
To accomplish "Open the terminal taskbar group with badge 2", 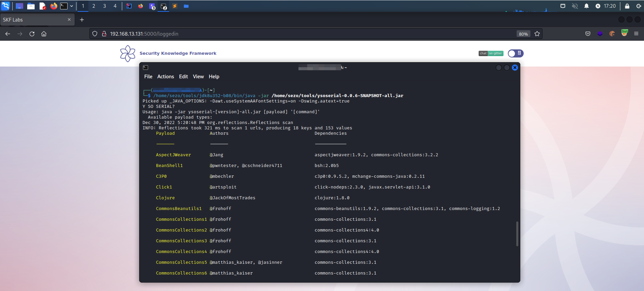I will tap(164, 6).
